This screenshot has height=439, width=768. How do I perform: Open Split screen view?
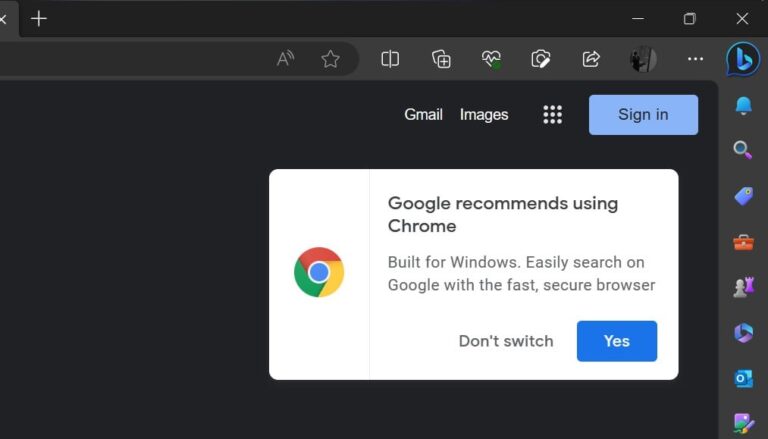[x=390, y=59]
